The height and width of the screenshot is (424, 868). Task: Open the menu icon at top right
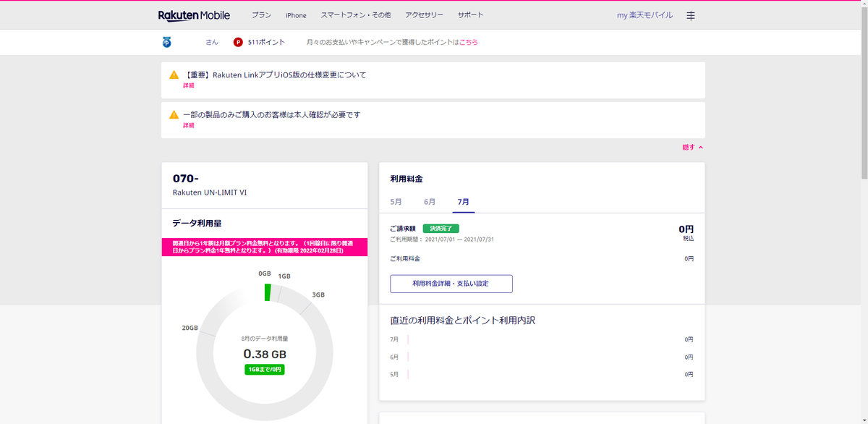click(691, 14)
